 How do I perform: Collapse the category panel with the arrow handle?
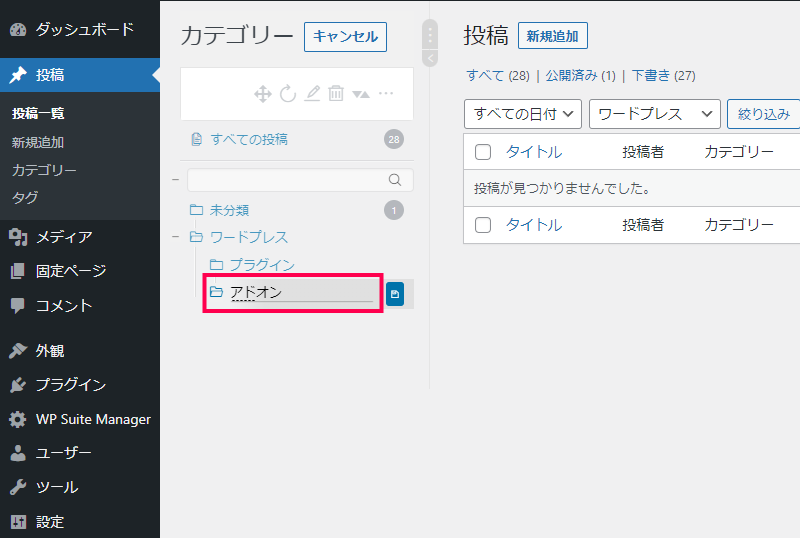tap(430, 58)
